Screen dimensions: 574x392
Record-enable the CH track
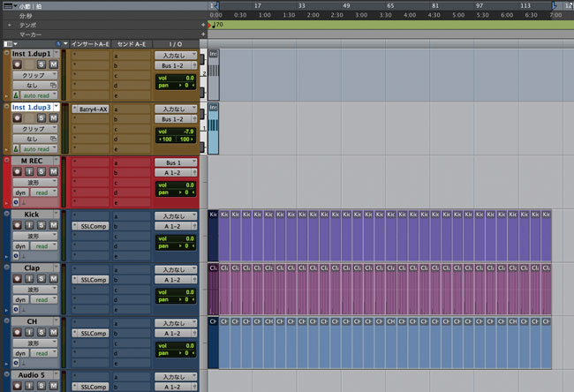[x=17, y=332]
